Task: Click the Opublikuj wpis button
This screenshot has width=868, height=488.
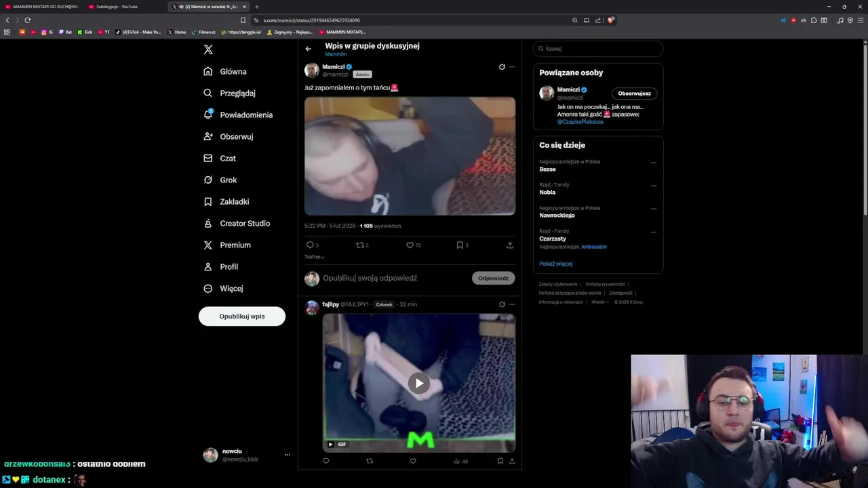Action: click(242, 317)
